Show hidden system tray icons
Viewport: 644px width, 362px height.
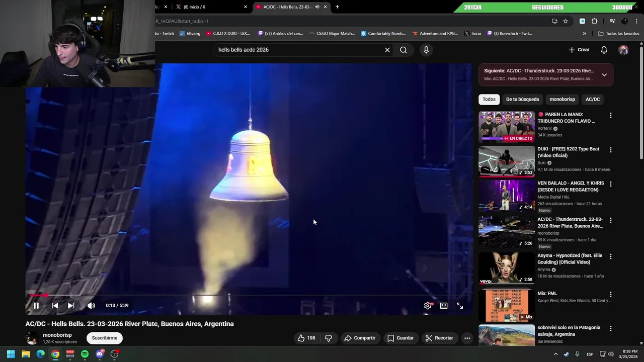556,354
